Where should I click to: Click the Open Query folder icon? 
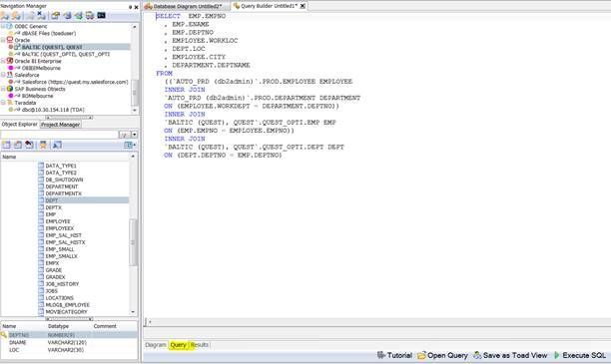point(421,355)
